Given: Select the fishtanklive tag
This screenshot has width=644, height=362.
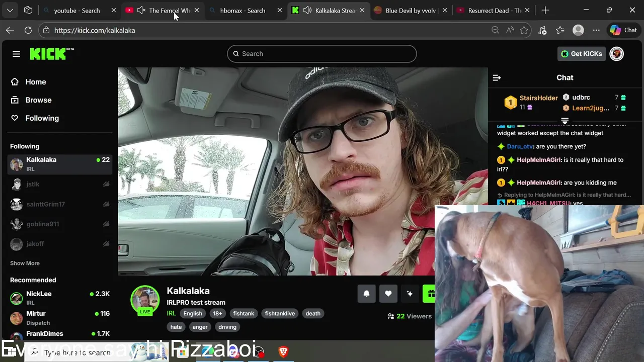Looking at the screenshot, I should coord(280,313).
